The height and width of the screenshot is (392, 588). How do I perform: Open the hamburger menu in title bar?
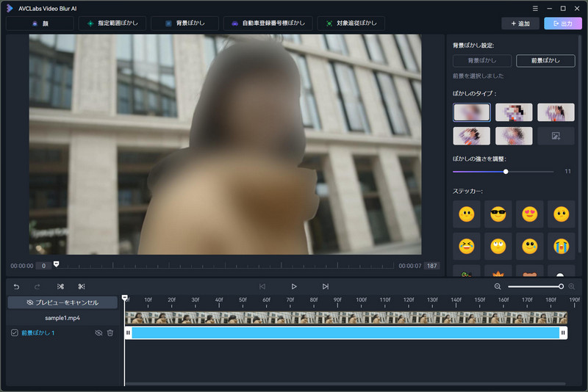(535, 8)
